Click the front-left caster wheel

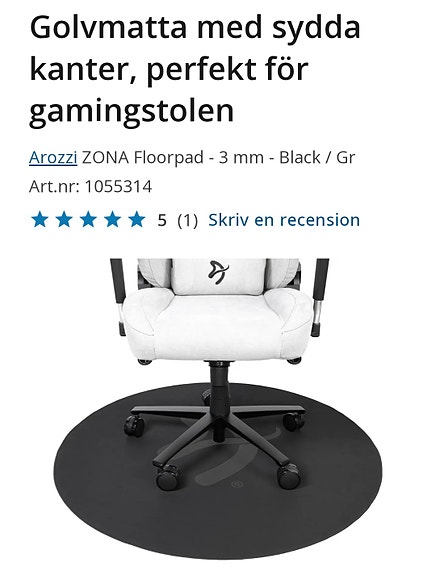[167, 477]
